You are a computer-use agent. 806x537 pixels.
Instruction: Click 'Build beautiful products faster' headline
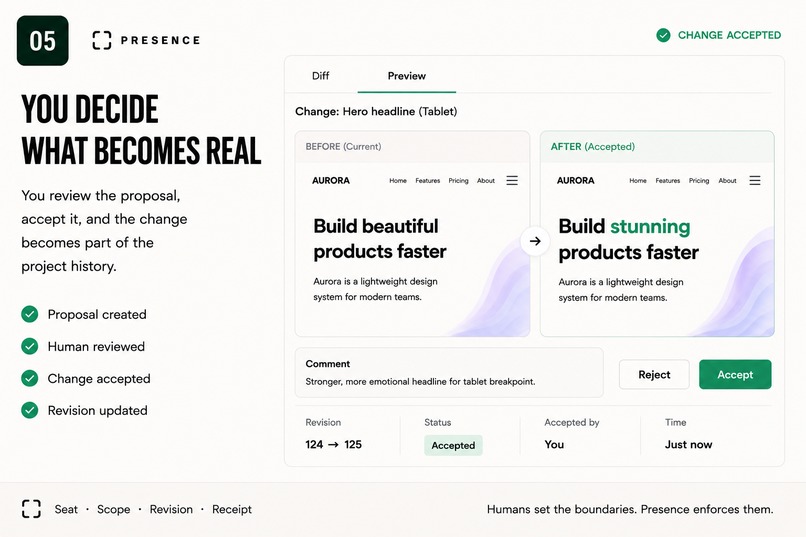(x=380, y=238)
